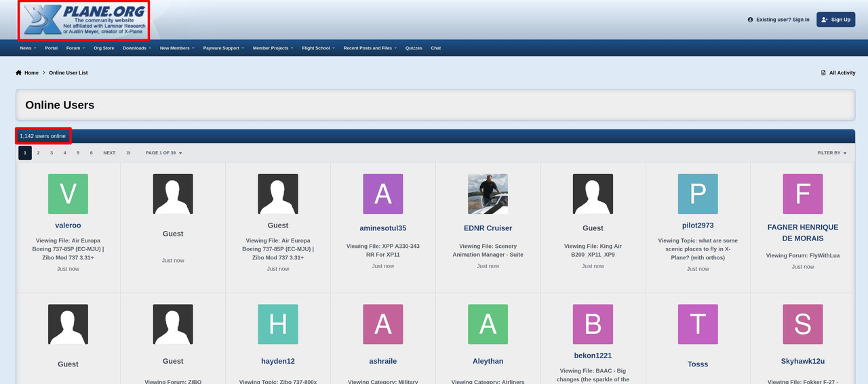
Task: Expand the Downloads dropdown menu
Action: (137, 48)
